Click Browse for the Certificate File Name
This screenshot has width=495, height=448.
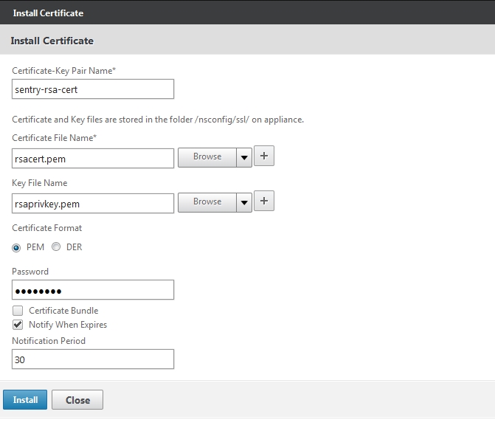[207, 157]
